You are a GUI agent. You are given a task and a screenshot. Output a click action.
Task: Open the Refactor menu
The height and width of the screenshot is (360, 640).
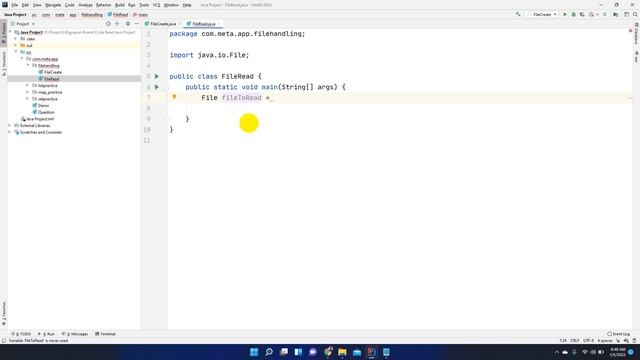point(103,5)
